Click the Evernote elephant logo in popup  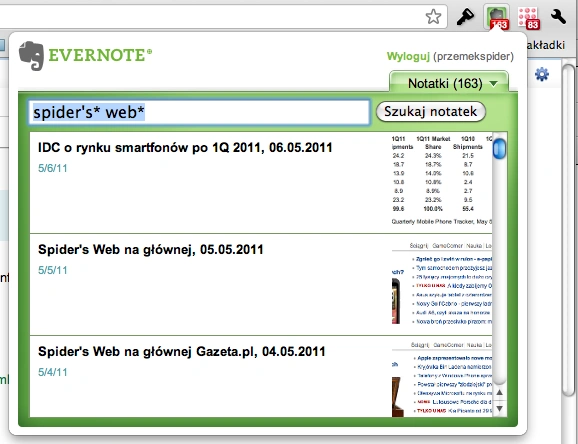coord(31,56)
